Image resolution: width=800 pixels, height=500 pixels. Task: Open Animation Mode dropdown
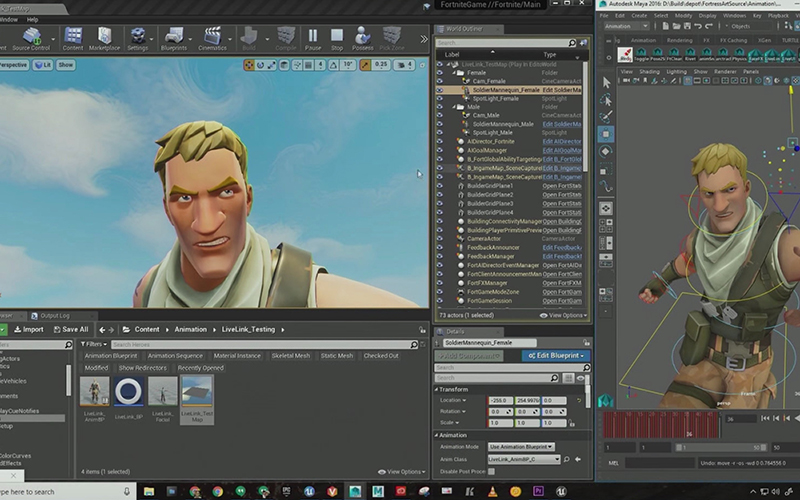521,447
